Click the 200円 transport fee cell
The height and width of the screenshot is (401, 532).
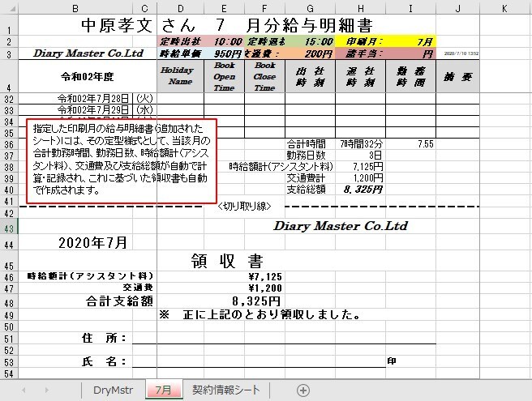tap(310, 53)
